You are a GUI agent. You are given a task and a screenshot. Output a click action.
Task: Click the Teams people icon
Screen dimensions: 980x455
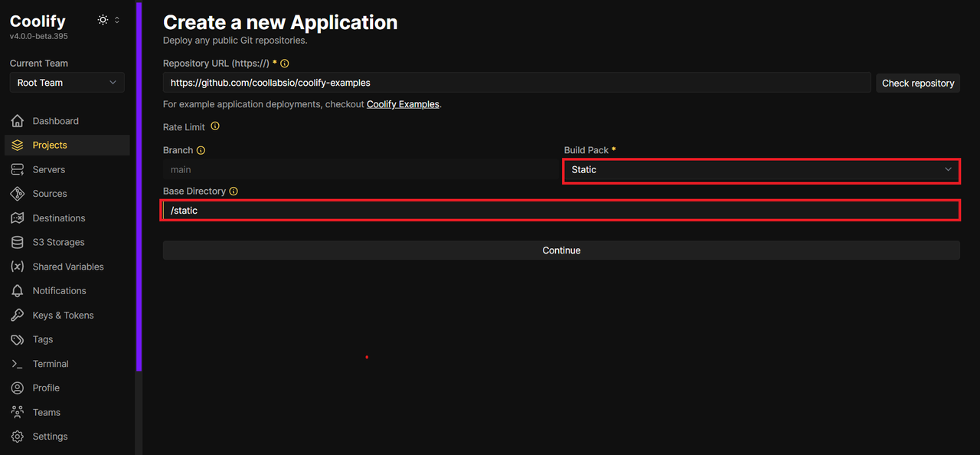(18, 412)
